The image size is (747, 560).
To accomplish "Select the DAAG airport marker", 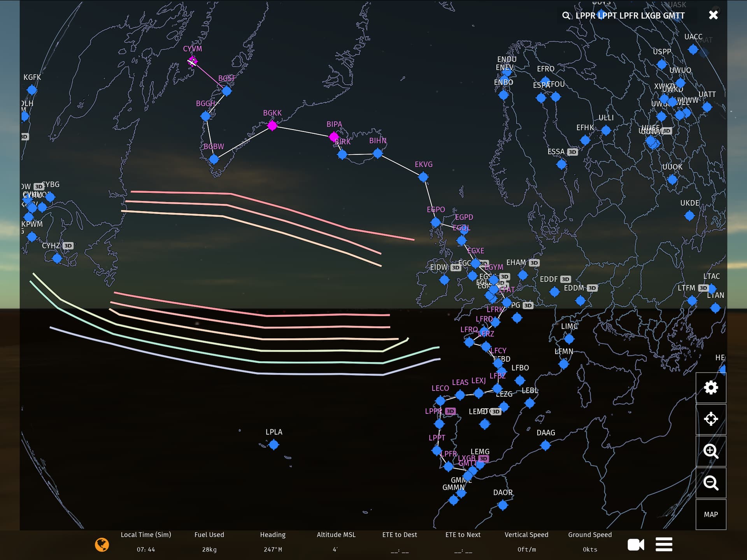I will point(545,445).
